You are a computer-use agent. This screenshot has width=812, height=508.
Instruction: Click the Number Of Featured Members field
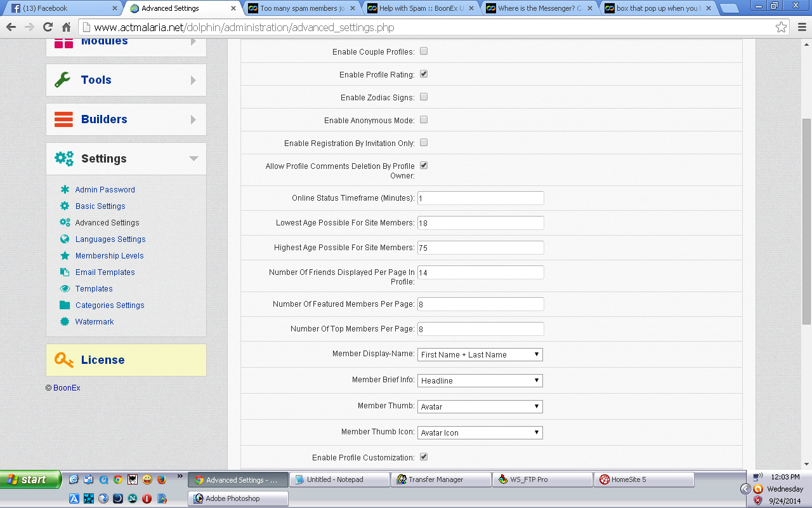coord(480,304)
